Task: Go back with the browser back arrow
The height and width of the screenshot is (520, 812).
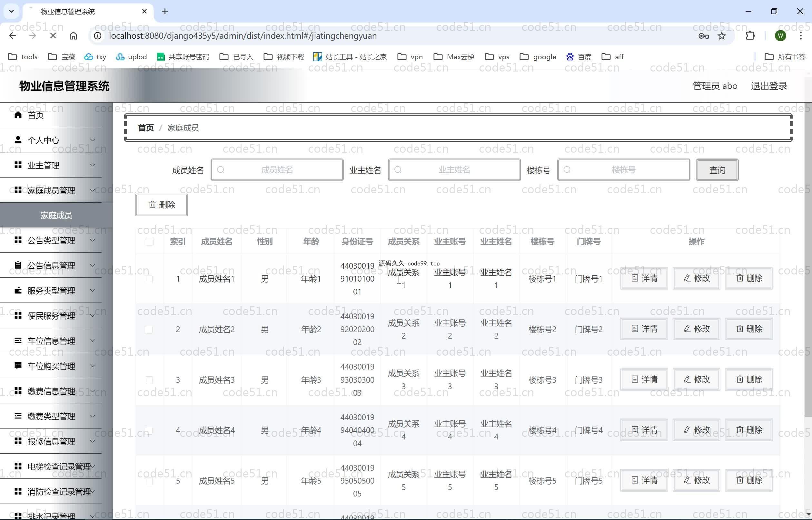Action: click(x=13, y=36)
